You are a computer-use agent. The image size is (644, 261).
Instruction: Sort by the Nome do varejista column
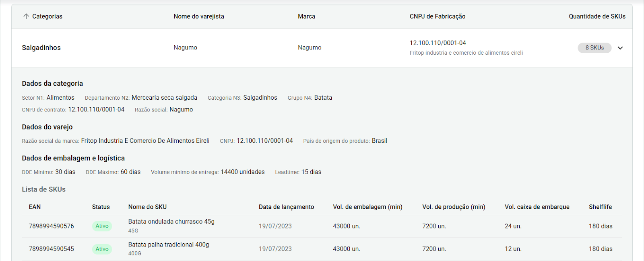199,16
